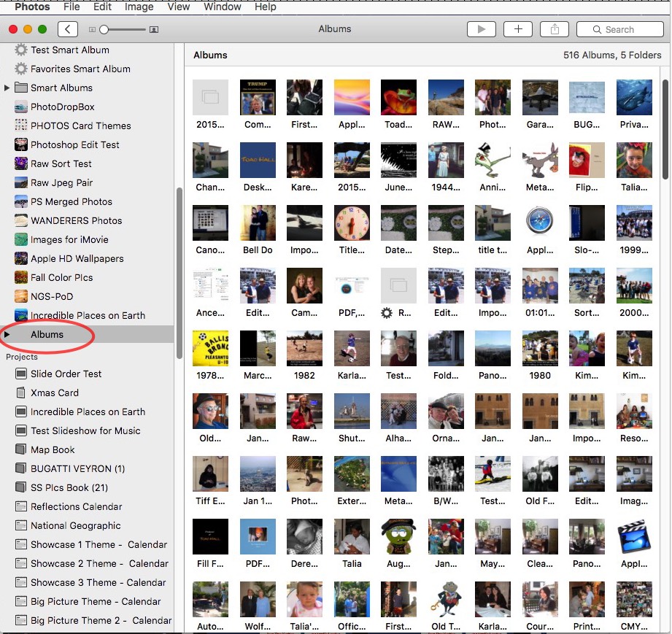This screenshot has width=672, height=634.
Task: Open Incredible Places on Earth slideshow project
Action: coord(87,412)
